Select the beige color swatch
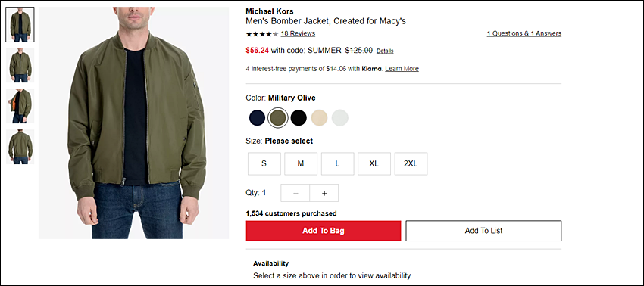Screen dimensions: 644x286 tap(319, 118)
